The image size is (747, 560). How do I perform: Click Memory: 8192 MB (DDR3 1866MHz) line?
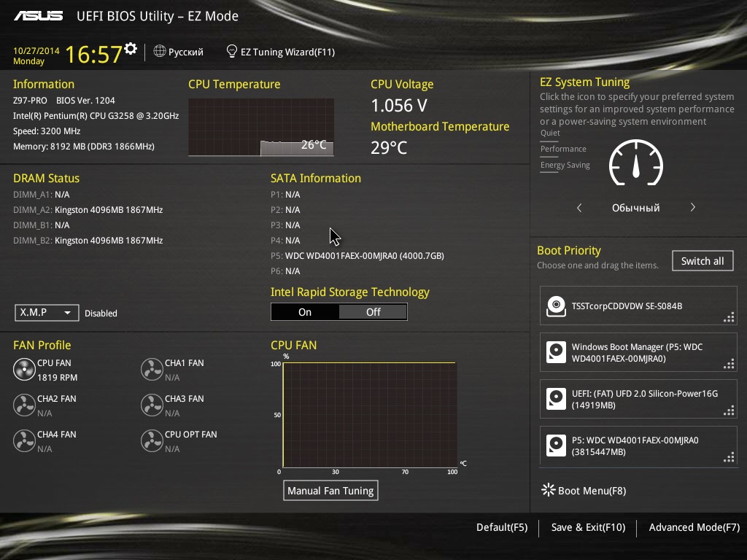pos(84,146)
